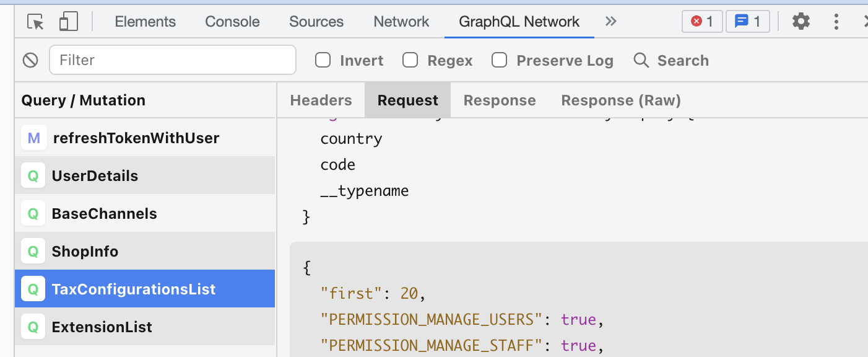Open the three-dot DevTools menu
This screenshot has height=357, width=868.
click(x=836, y=20)
